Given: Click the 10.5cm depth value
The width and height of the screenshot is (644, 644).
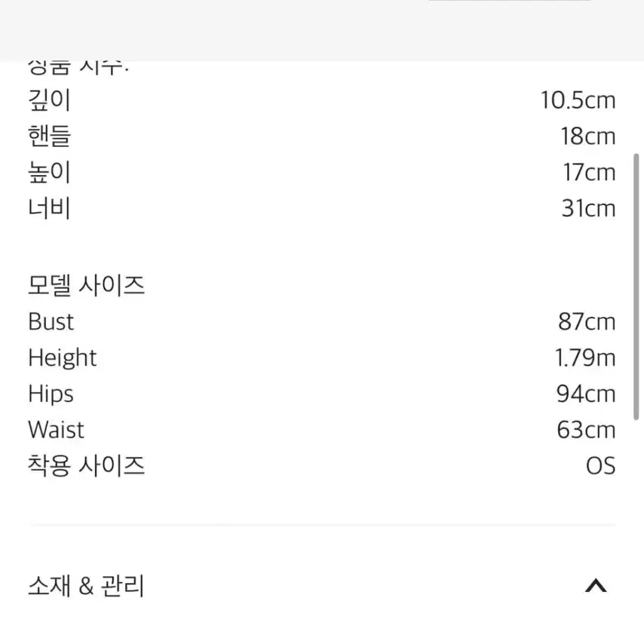Looking at the screenshot, I should point(578,100).
